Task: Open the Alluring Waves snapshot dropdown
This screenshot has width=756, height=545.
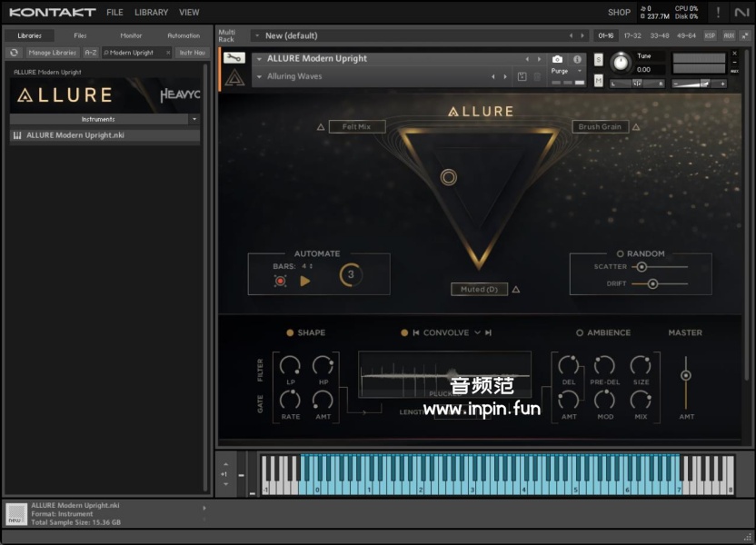Action: tap(259, 76)
